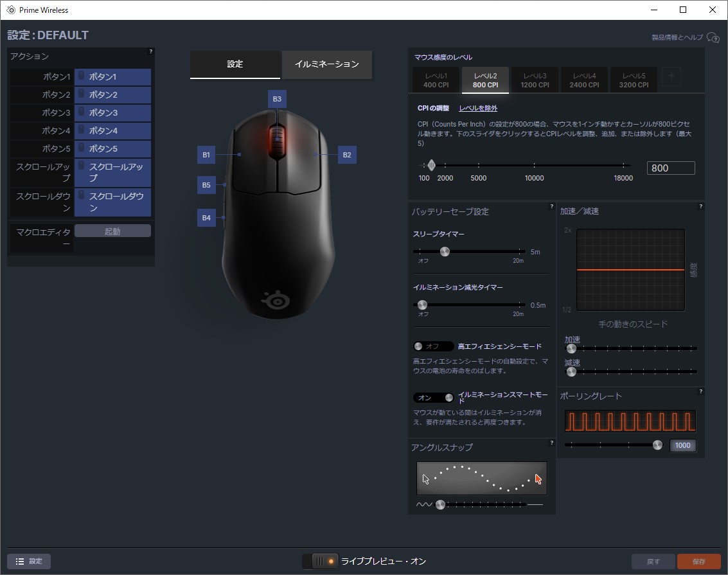Click the CPI adjustment slider handle

point(431,165)
